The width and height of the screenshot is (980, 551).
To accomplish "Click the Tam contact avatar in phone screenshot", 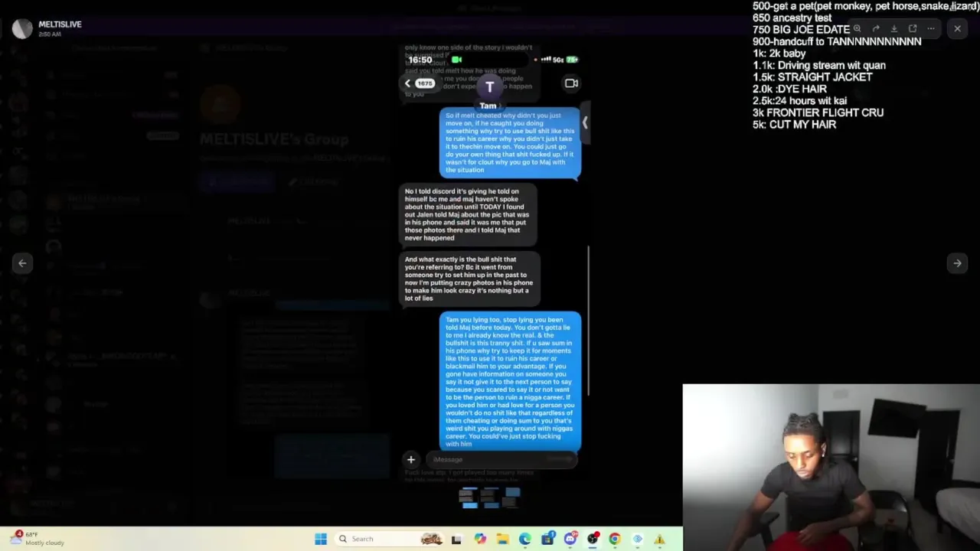I will pyautogui.click(x=489, y=87).
